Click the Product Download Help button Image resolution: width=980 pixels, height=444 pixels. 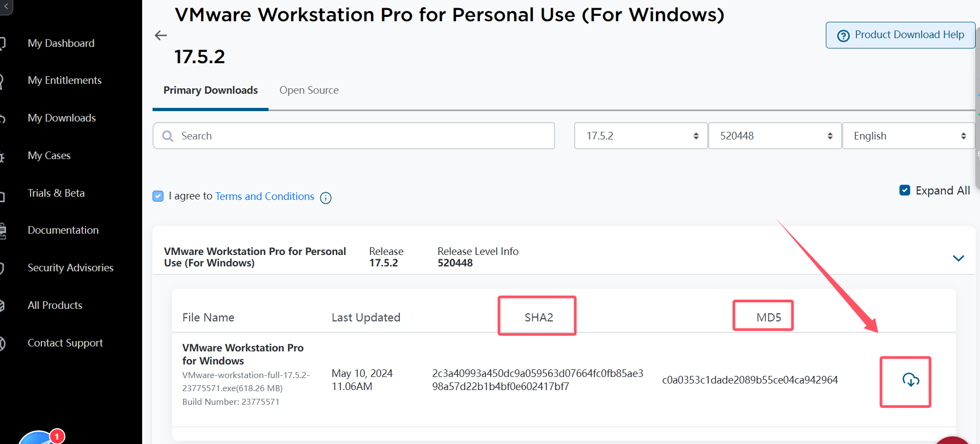[x=900, y=35]
